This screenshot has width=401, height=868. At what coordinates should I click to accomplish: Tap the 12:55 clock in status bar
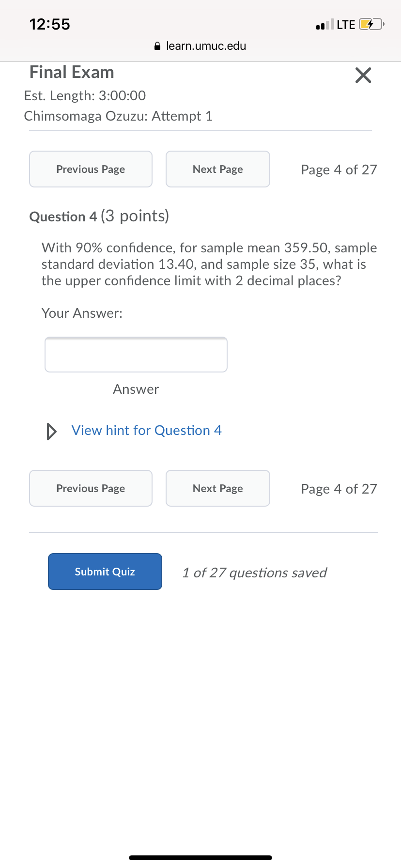[49, 24]
